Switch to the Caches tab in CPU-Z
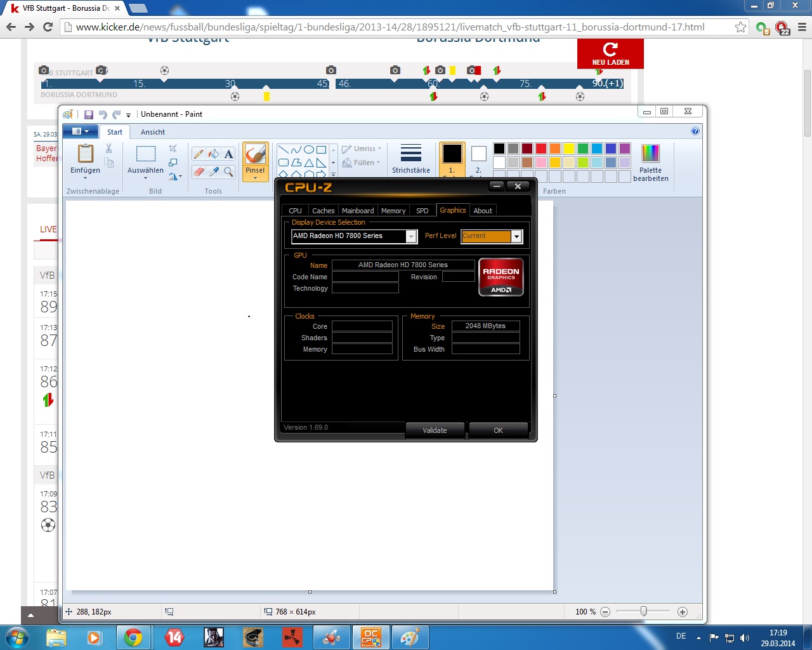Image resolution: width=812 pixels, height=650 pixels. point(324,211)
